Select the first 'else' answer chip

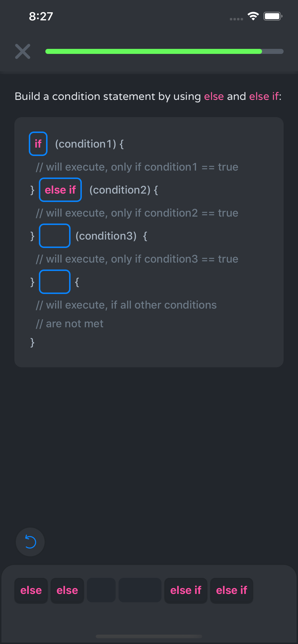point(31,590)
